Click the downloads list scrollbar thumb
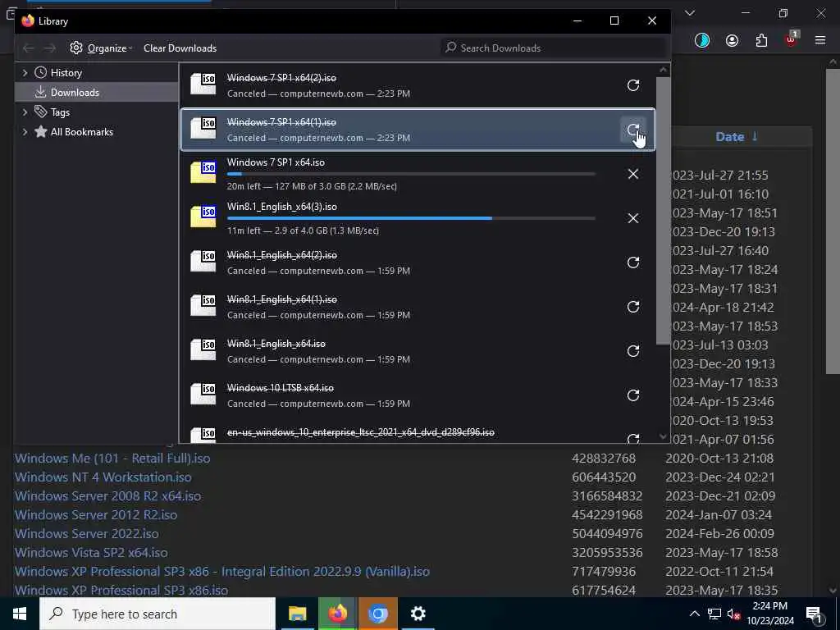The image size is (840, 630). coord(663,211)
